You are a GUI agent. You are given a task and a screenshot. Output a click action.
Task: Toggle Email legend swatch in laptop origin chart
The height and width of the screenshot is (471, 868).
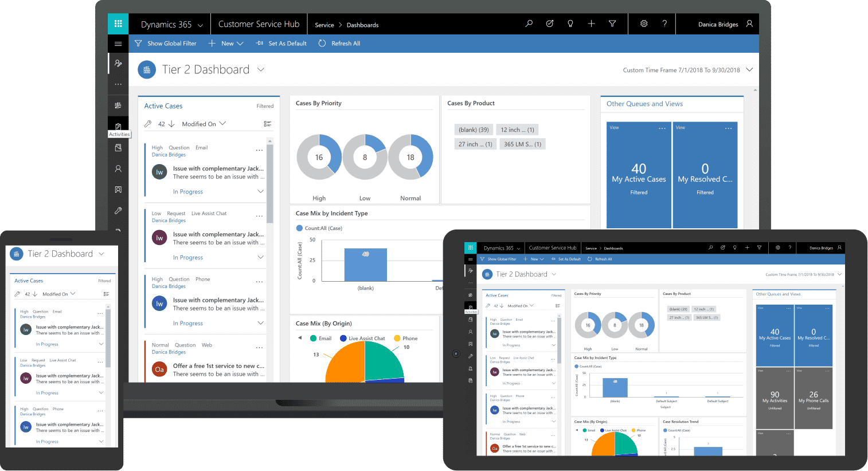[x=314, y=338]
